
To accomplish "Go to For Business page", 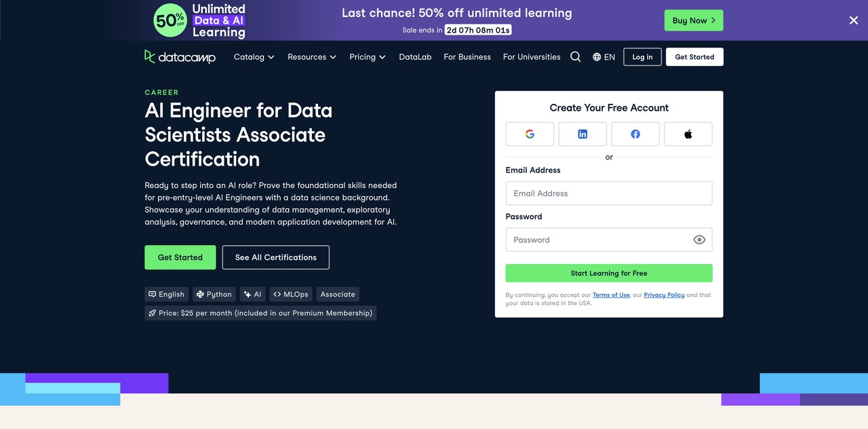I will [x=467, y=57].
